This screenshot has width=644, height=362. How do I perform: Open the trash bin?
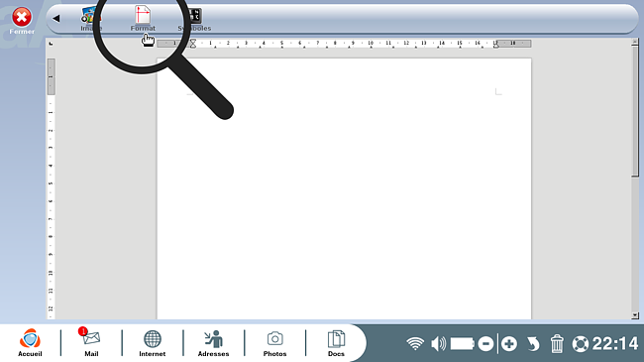pyautogui.click(x=557, y=343)
